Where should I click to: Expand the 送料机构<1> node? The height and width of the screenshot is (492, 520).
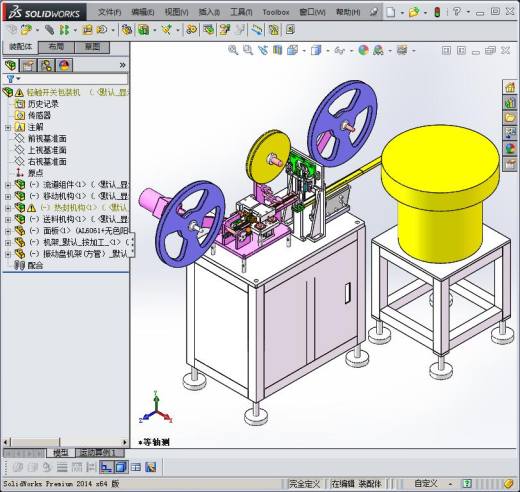click(x=8, y=220)
